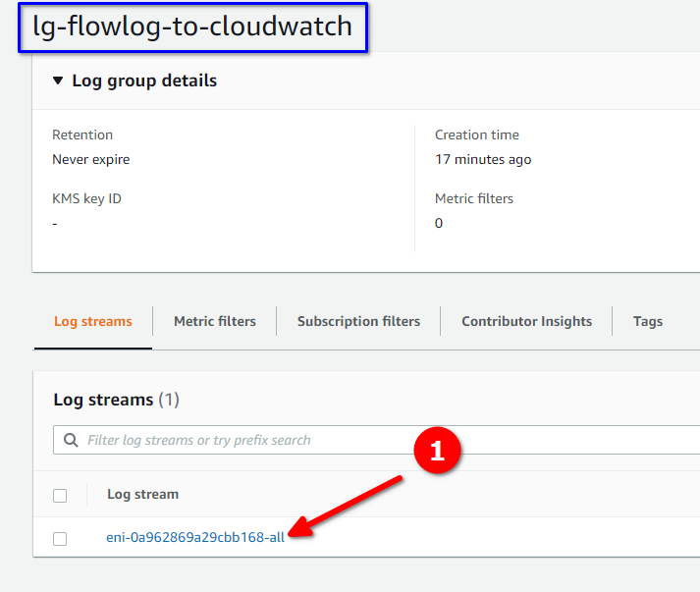This screenshot has height=592, width=700.
Task: Click the Never expire retention value
Action: click(x=91, y=159)
